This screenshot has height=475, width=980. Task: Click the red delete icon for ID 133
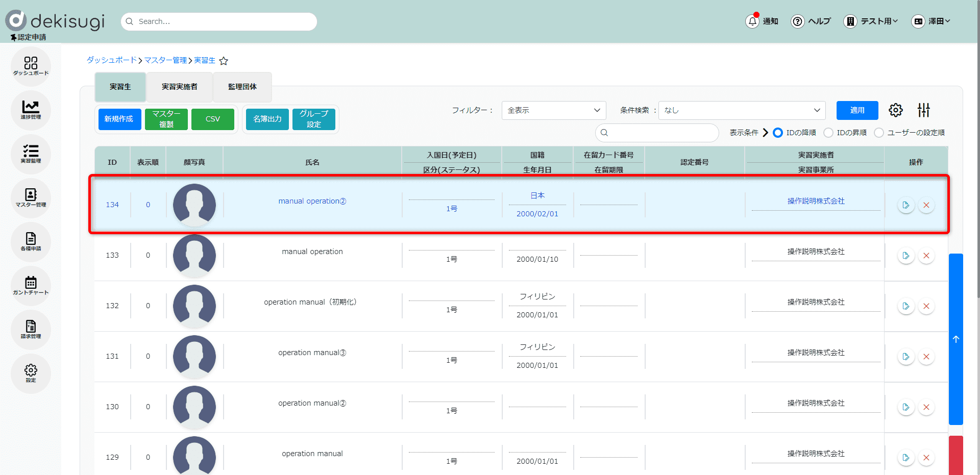(x=926, y=256)
